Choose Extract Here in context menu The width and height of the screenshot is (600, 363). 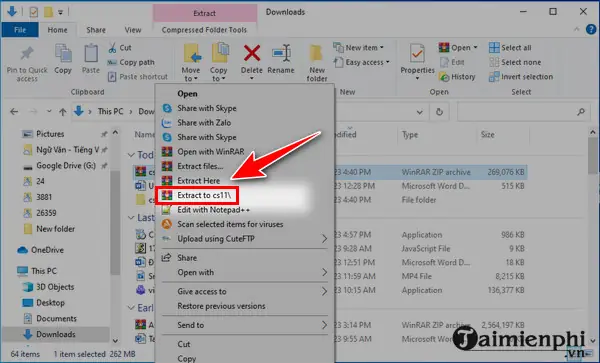[x=245, y=181]
